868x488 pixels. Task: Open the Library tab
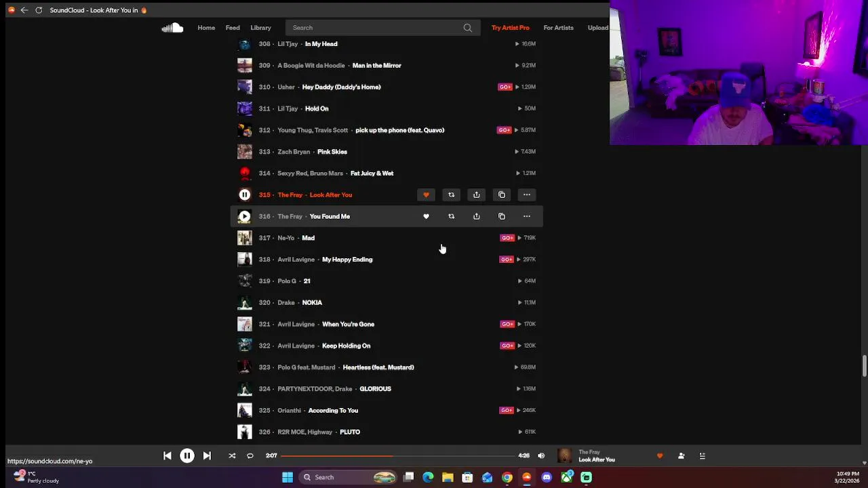click(260, 28)
